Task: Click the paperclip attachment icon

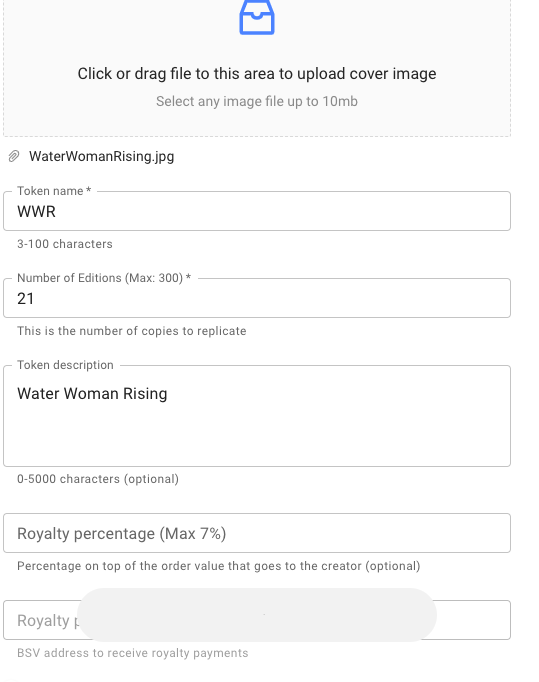Action: (14, 156)
